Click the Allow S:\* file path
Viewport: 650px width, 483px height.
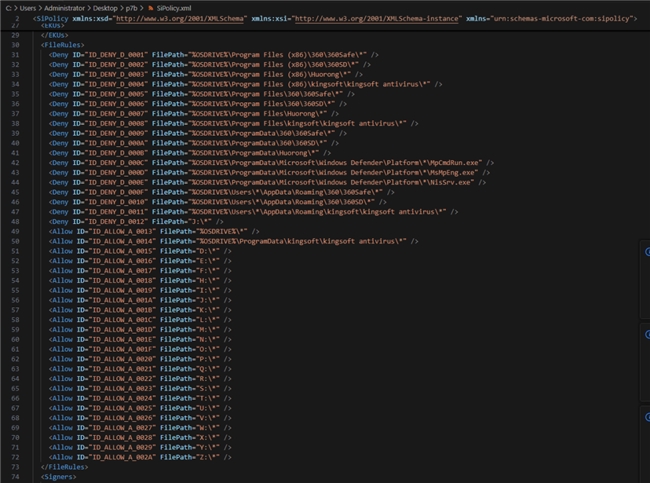[x=208, y=388]
